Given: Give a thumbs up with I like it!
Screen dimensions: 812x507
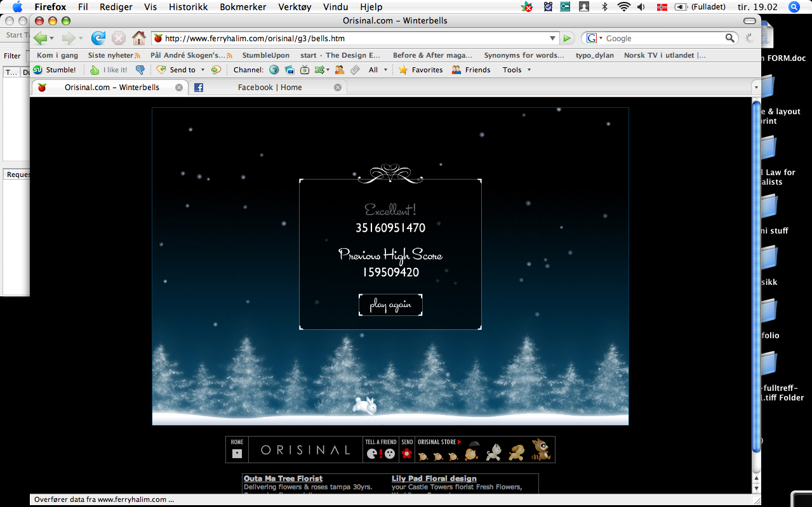Looking at the screenshot, I should click(x=109, y=70).
